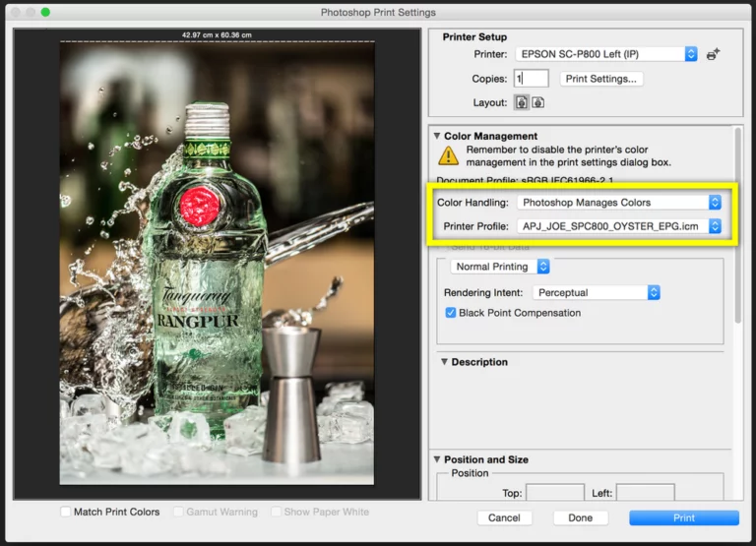The image size is (756, 546).
Task: Click the Copies input field
Action: (x=532, y=79)
